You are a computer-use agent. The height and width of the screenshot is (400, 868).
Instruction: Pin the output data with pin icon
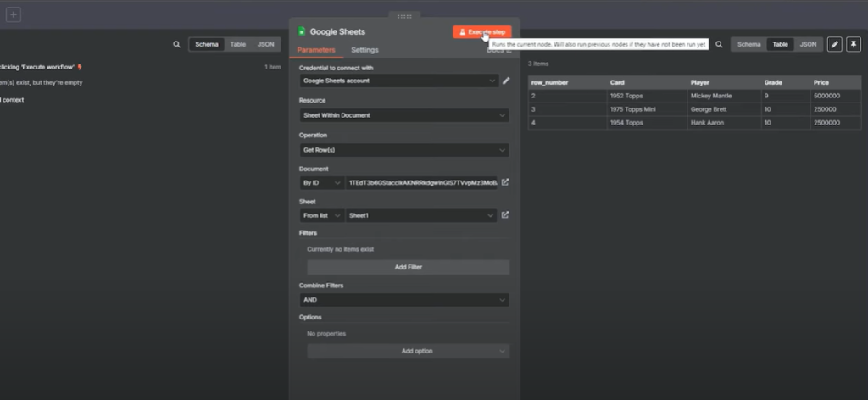[x=854, y=44]
